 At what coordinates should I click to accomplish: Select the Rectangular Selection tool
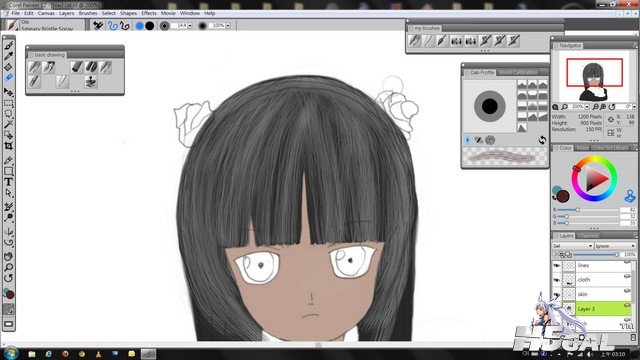tap(9, 103)
